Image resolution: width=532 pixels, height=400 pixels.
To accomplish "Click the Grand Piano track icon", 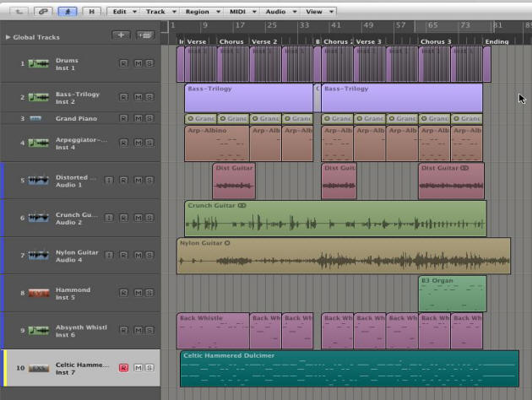I will point(35,118).
